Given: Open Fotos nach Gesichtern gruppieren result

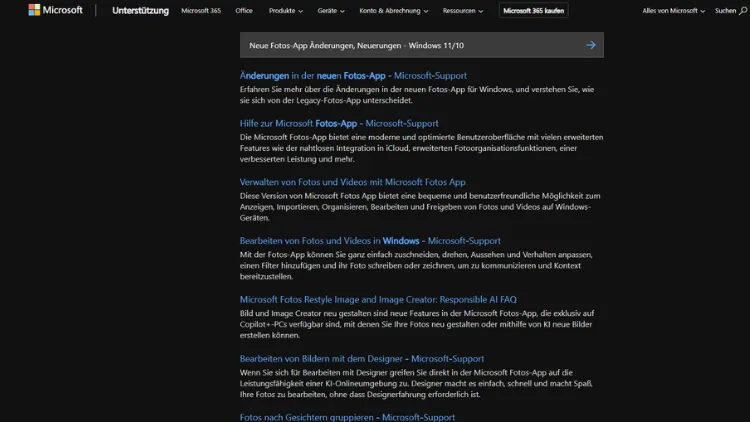Looking at the screenshot, I should tap(347, 417).
